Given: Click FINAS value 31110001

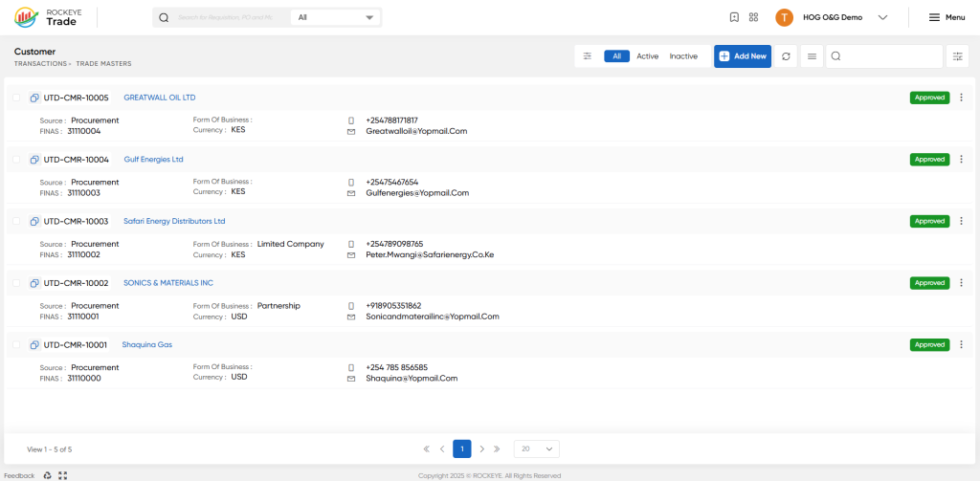Looking at the screenshot, I should coord(83,317).
